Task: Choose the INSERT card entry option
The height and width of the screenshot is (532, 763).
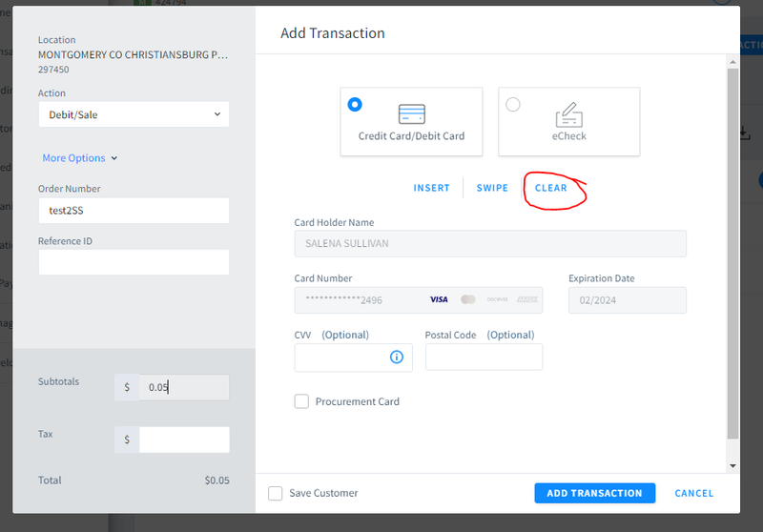Action: (x=432, y=188)
